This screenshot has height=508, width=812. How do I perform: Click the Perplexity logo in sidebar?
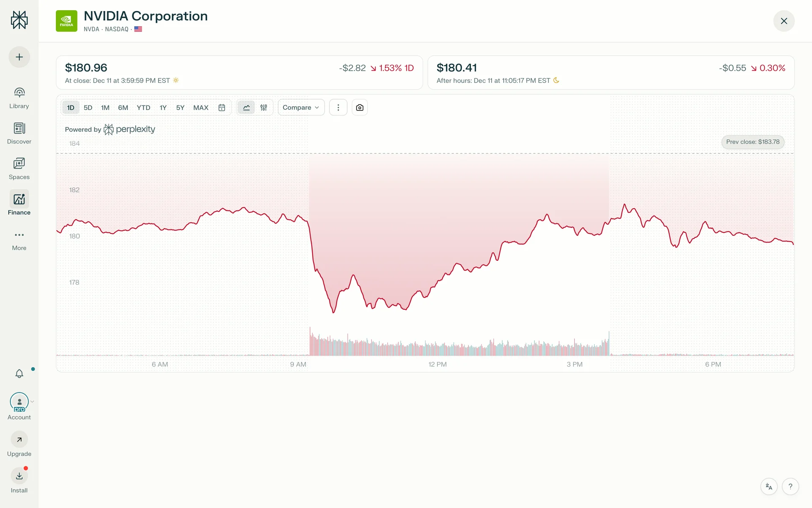[x=19, y=20]
